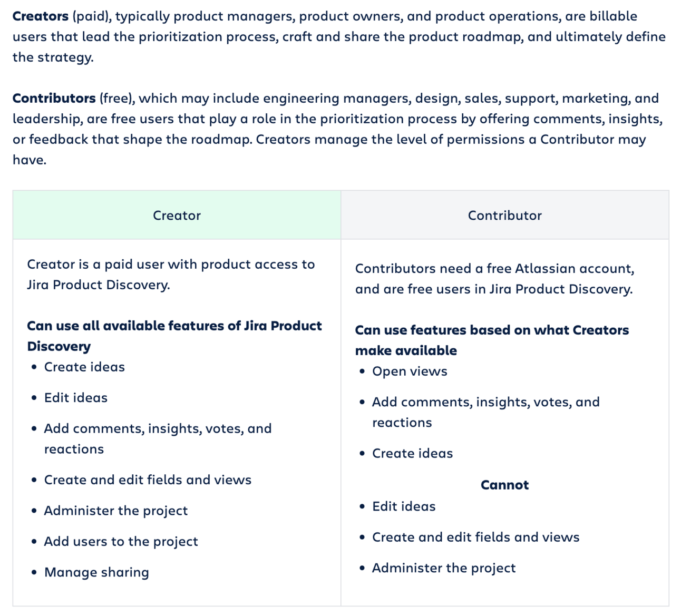The height and width of the screenshot is (616, 681).
Task: Click the bold "Cannot" subheading
Action: [x=504, y=485]
